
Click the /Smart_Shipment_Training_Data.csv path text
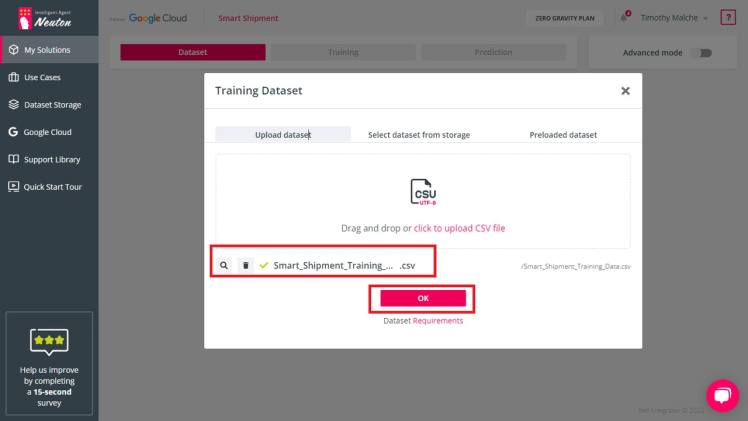pos(576,266)
